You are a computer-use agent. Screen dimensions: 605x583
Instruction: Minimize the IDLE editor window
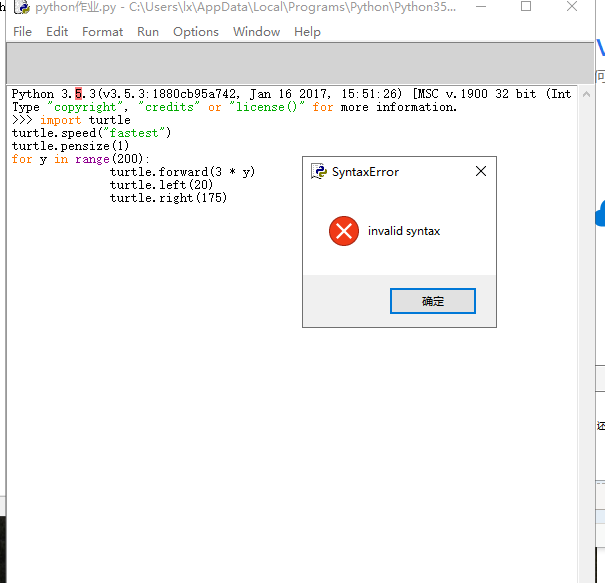pos(481,6)
